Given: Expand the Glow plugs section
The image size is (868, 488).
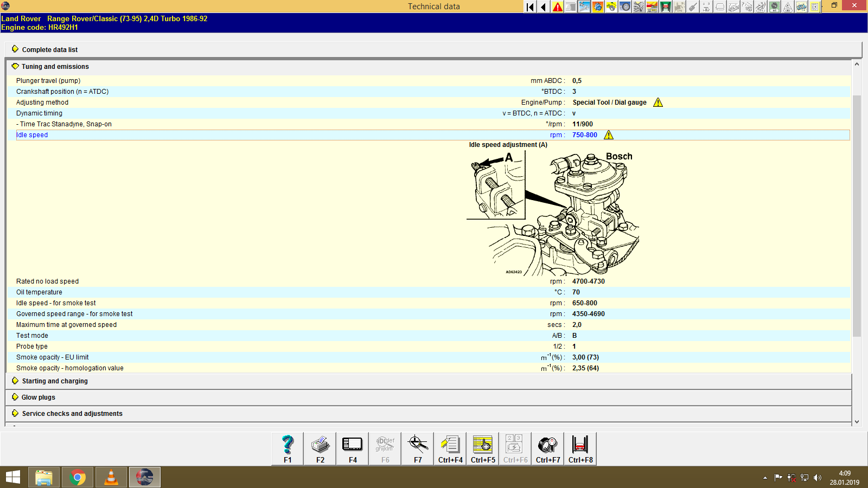Looking at the screenshot, I should (x=37, y=397).
